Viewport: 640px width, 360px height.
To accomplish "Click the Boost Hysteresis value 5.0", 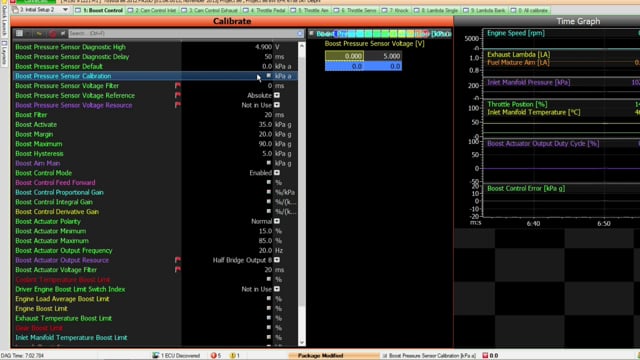I will click(267, 154).
